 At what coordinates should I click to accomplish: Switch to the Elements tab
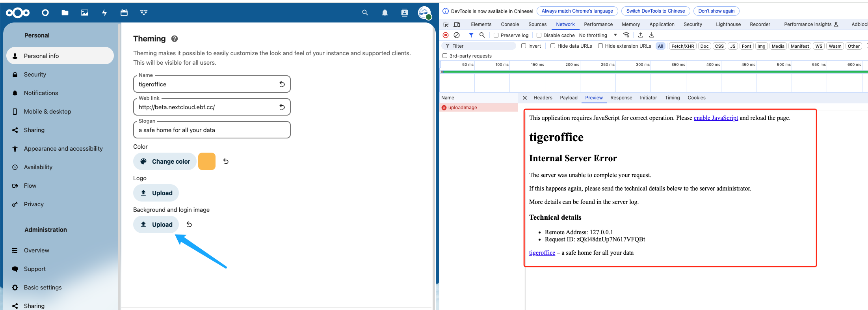[x=481, y=24]
